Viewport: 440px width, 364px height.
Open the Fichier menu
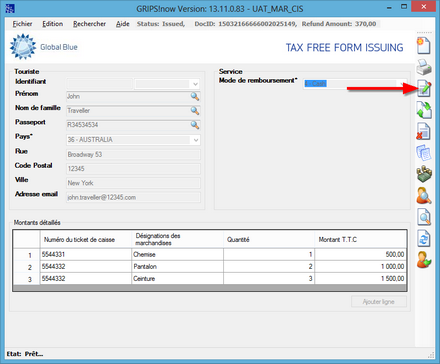22,24
